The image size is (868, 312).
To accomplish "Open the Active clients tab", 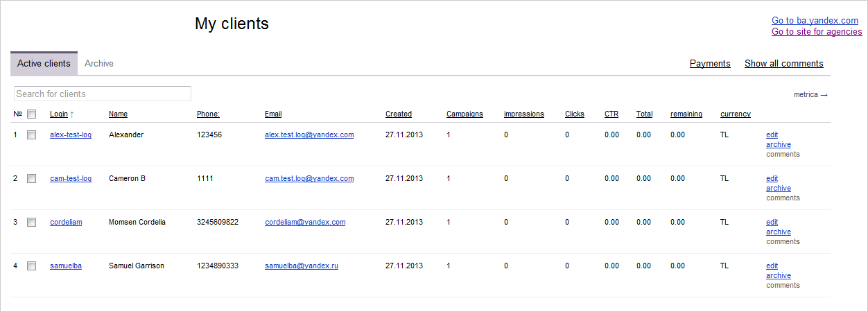I will click(x=44, y=64).
